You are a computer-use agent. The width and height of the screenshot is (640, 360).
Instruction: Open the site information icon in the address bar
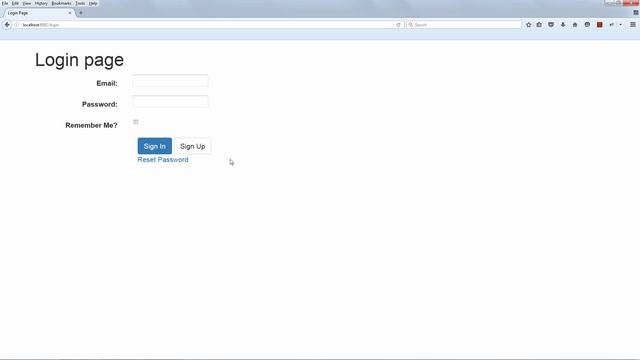[17, 25]
